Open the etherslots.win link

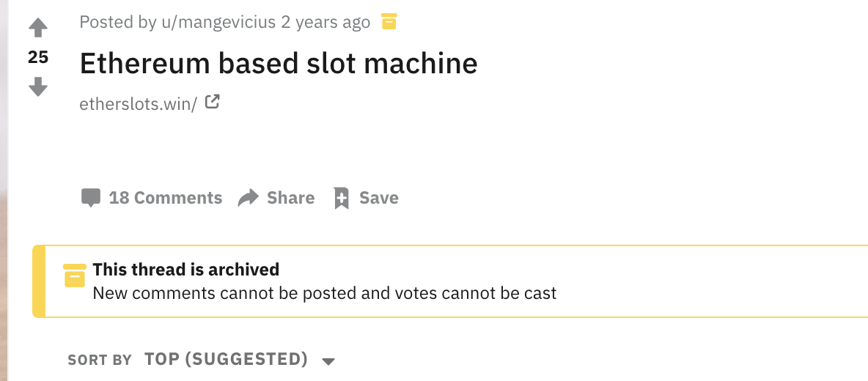(138, 103)
